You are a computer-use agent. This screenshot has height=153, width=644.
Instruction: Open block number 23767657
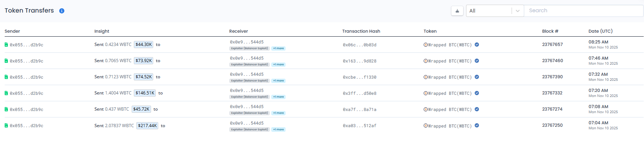[x=552, y=45]
